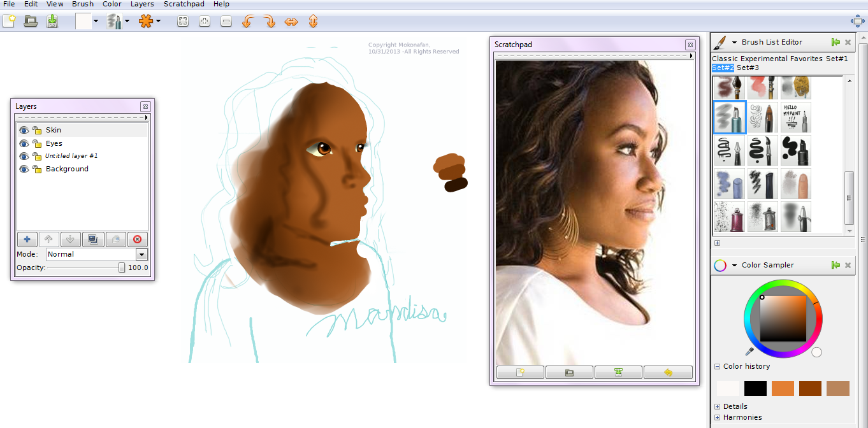868x428 pixels.
Task: Click the Save toolbar icon
Action: click(x=52, y=21)
